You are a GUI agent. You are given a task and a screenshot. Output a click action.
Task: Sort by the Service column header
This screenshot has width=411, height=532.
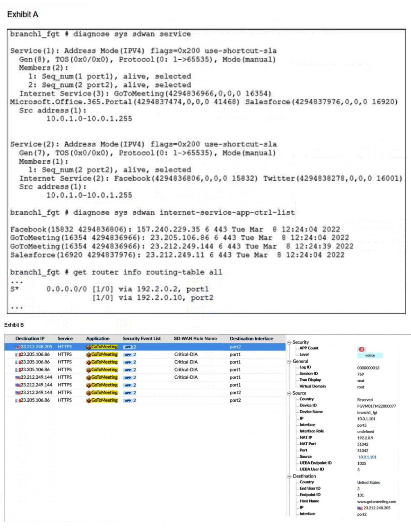click(x=65, y=339)
